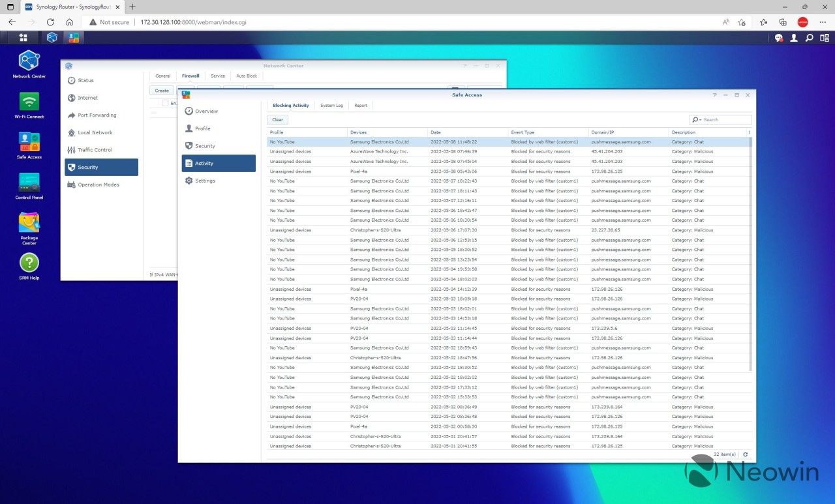
Task: Select Operation Modes in Network Center
Action: coord(101,185)
